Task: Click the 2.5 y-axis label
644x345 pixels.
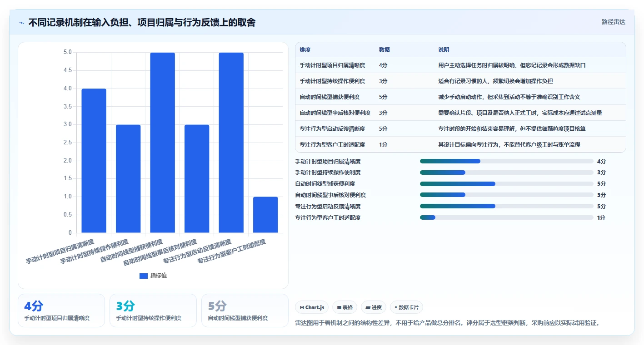Action: click(x=67, y=143)
